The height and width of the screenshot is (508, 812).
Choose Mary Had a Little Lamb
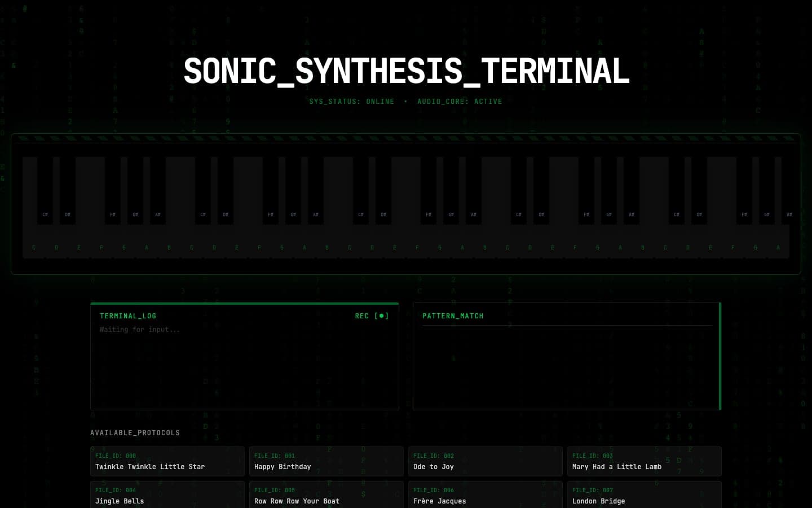point(645,461)
